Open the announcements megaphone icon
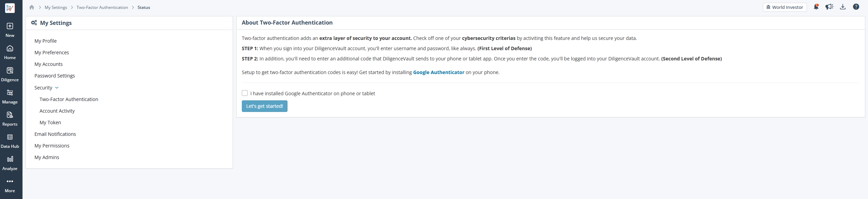The height and width of the screenshot is (199, 868). (x=829, y=7)
